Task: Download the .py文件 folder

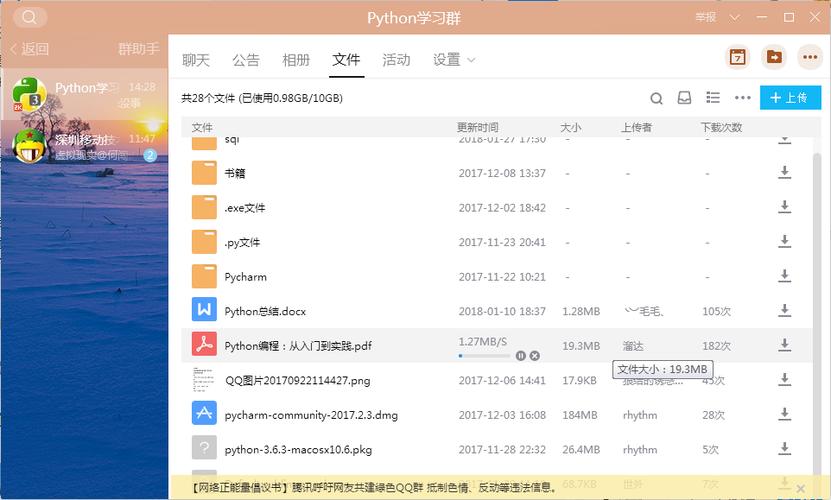Action: click(x=784, y=241)
